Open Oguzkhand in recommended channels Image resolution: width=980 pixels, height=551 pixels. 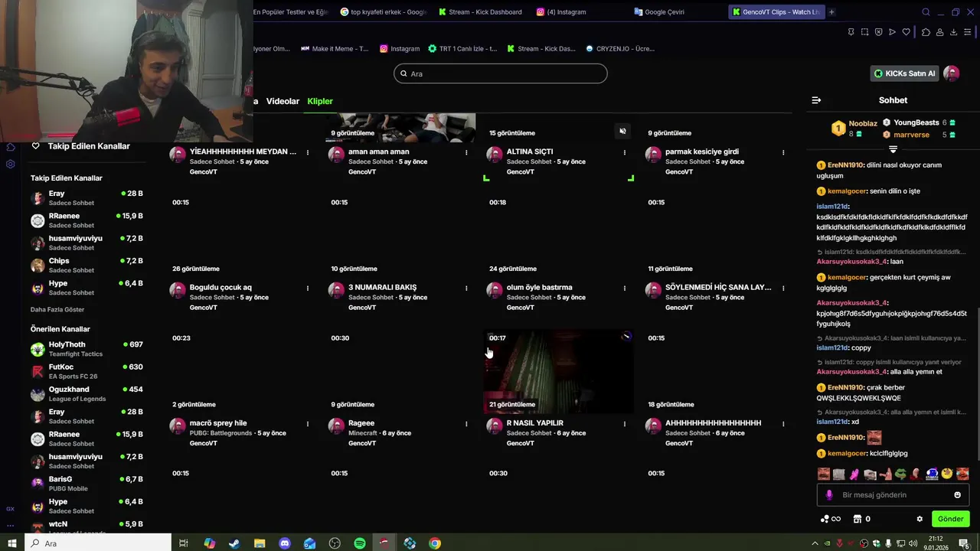[x=87, y=393]
